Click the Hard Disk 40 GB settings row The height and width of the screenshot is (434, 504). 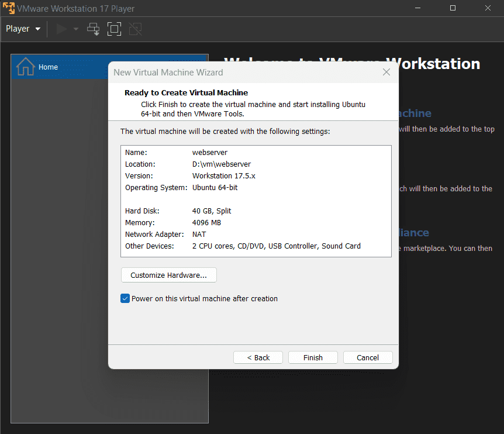(212, 211)
